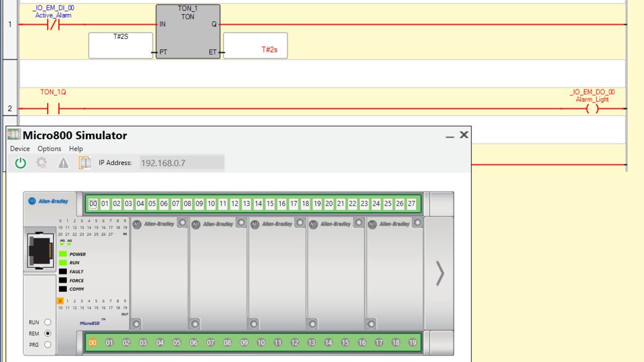Click the _IO_EM_DO_00 variable label
This screenshot has height=362, width=644.
[592, 92]
